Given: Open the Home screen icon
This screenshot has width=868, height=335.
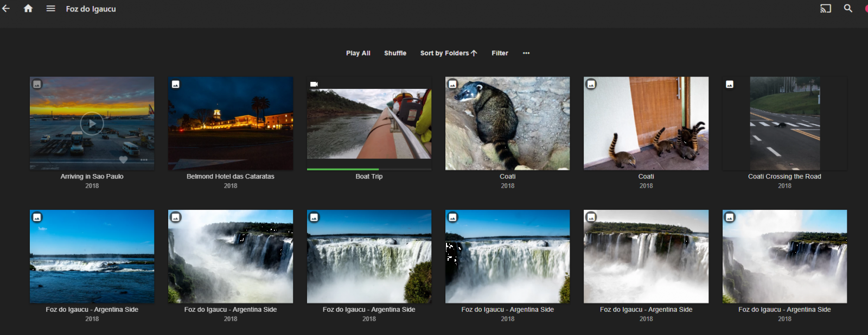Looking at the screenshot, I should 28,9.
